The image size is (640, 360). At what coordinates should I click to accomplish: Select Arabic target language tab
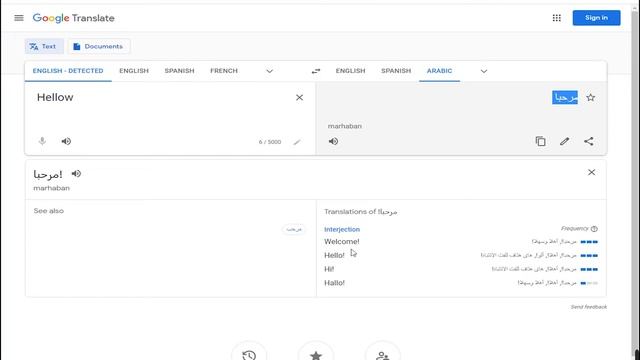(x=439, y=71)
